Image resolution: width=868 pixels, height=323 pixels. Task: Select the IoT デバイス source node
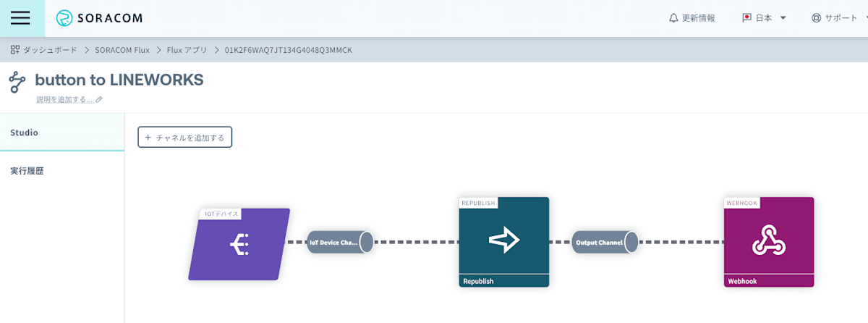click(x=239, y=245)
